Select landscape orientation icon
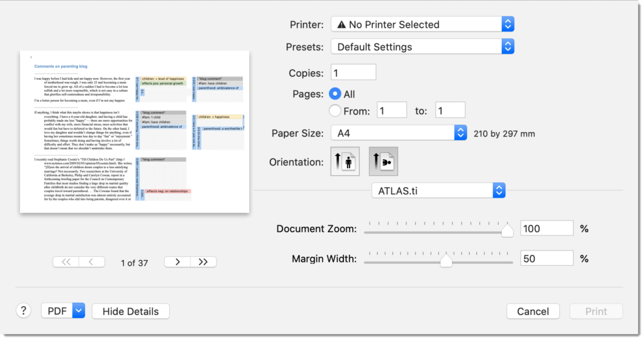The width and height of the screenshot is (644, 340). pos(383,161)
